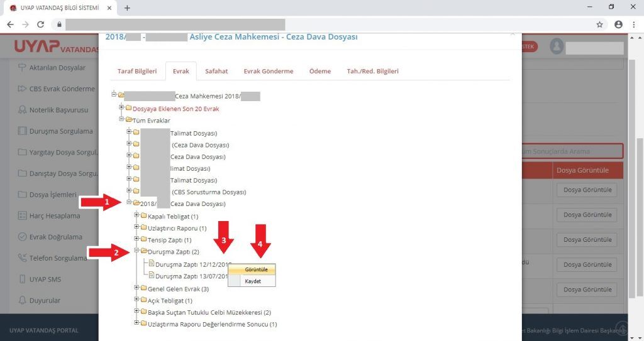644x341 pixels.
Task: Open the Safahat tab
Action: (x=216, y=71)
